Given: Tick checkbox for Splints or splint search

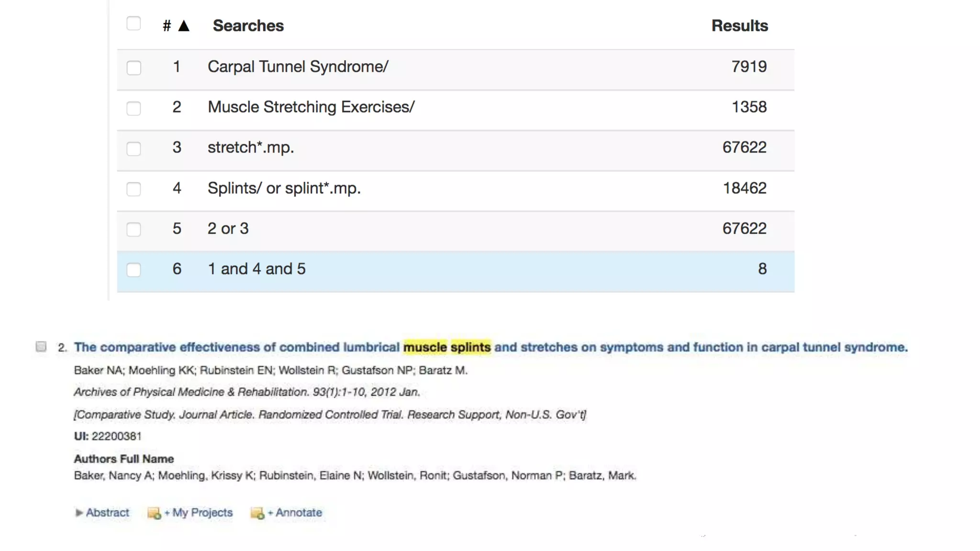Looking at the screenshot, I should pyautogui.click(x=134, y=189).
